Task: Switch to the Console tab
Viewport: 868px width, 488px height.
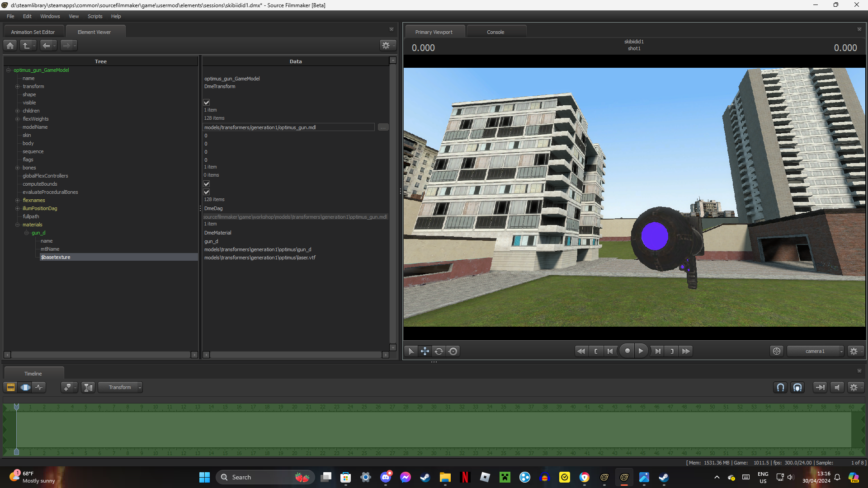Action: 495,32
